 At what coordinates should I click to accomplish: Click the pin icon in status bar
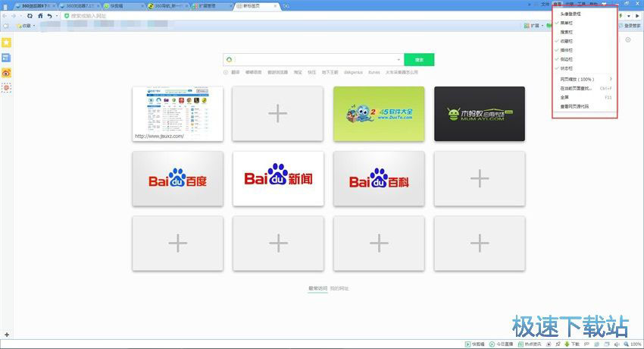[558, 344]
